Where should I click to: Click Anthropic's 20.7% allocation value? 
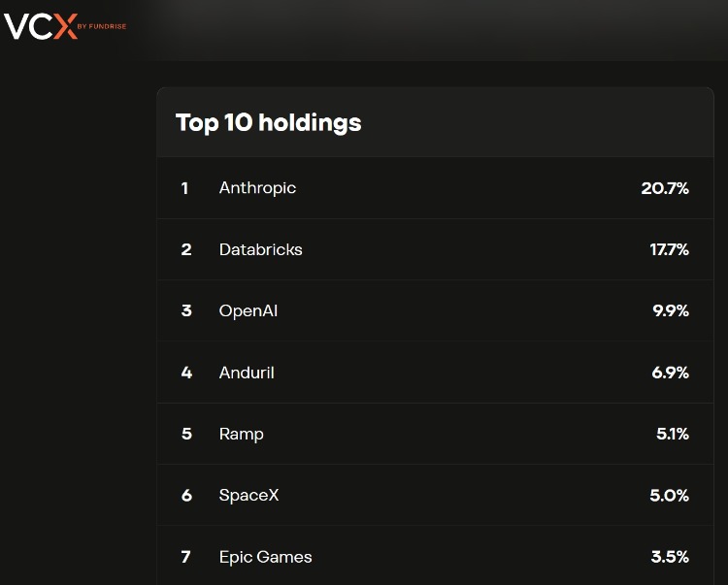coord(665,188)
